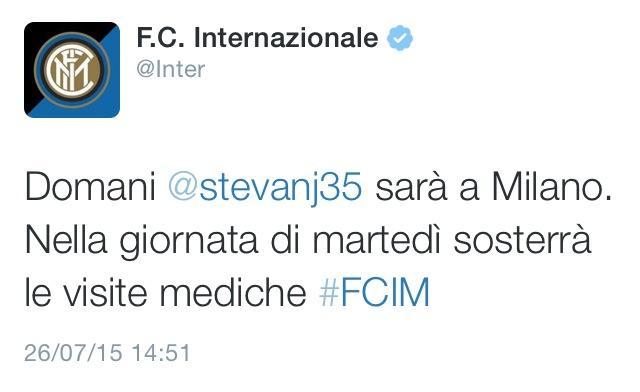Click the F.C. prefix of the account name
The height and width of the screenshot is (392, 640).
pos(160,38)
